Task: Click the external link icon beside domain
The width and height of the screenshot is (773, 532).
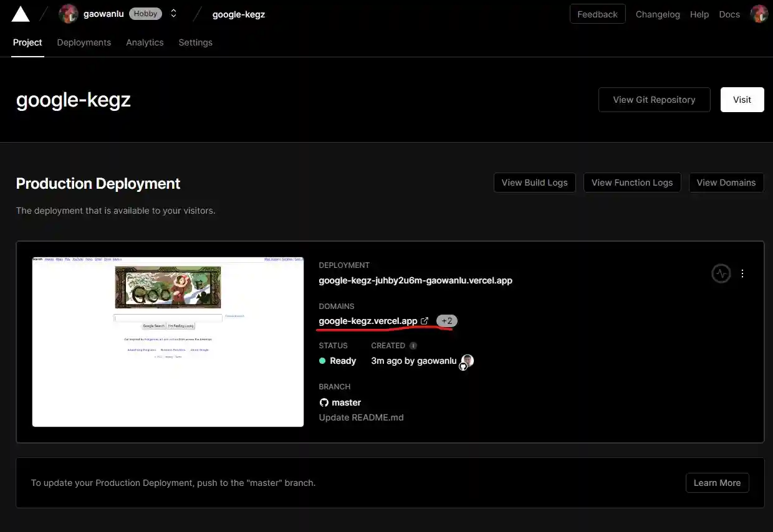Action: (x=425, y=321)
